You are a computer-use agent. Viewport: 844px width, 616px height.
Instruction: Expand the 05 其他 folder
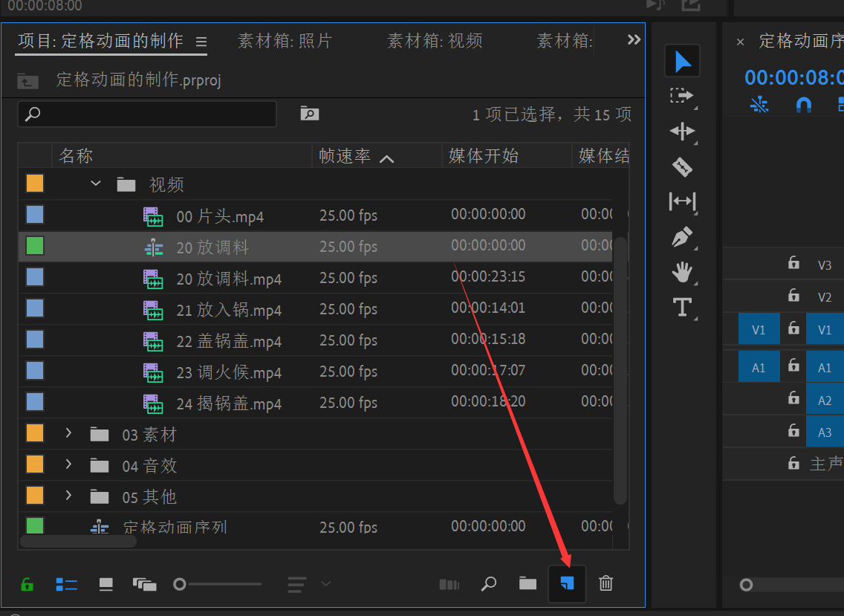coord(68,496)
